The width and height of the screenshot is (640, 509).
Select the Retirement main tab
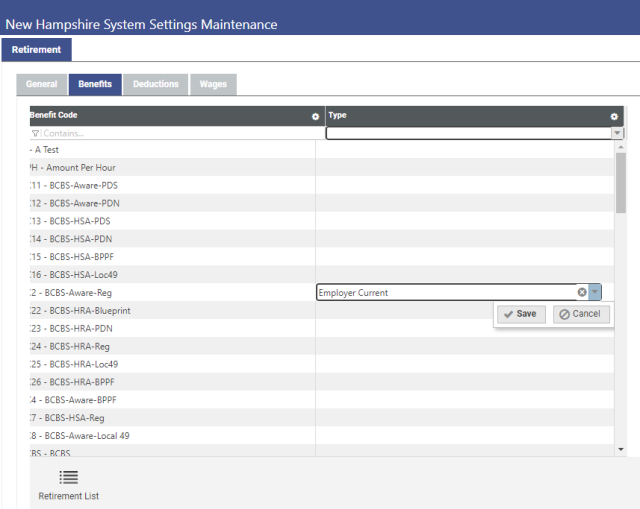(36, 49)
